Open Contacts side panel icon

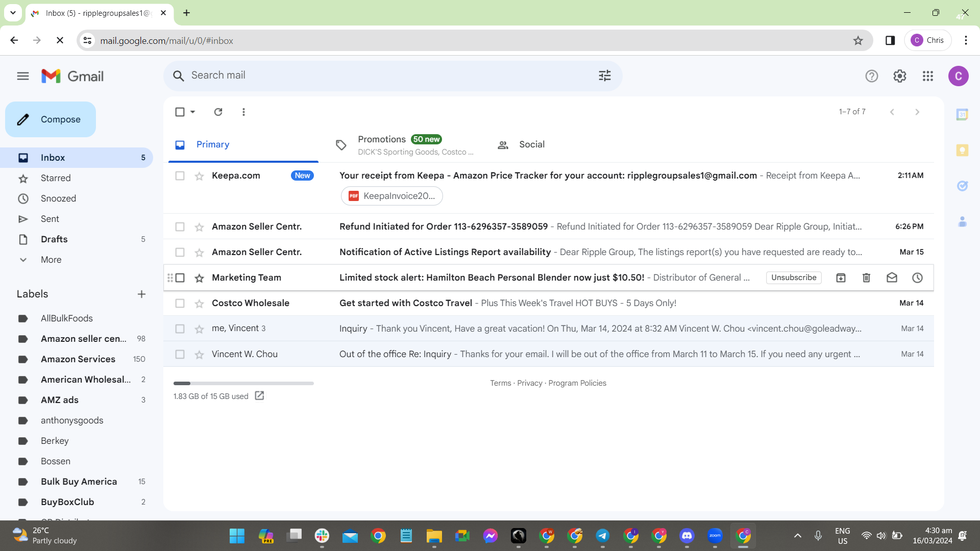(x=962, y=221)
